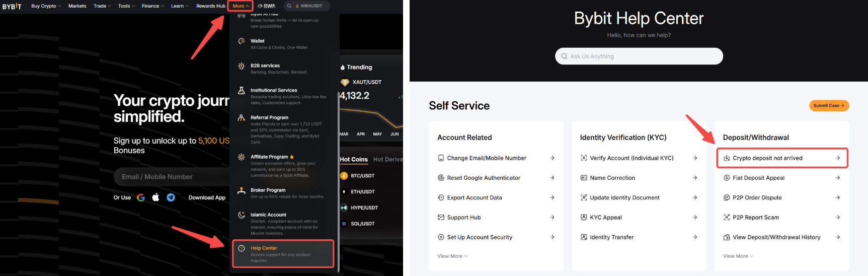Open Fiat Deposit Appeal
Image resolution: width=868 pixels, height=276 pixels.
point(782,178)
